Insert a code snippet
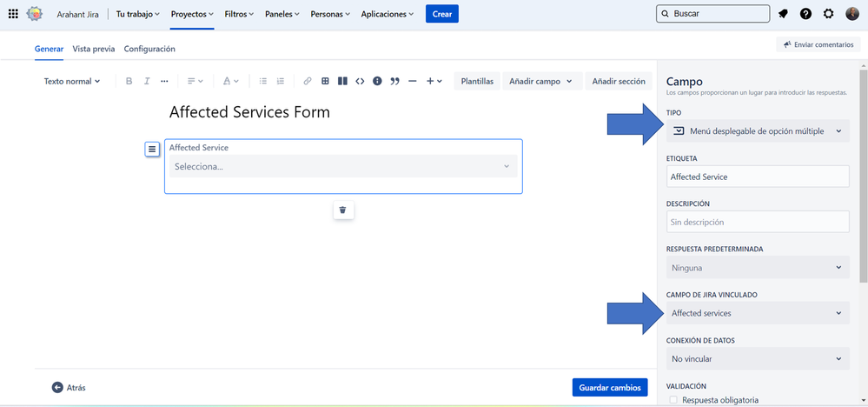 click(x=360, y=81)
